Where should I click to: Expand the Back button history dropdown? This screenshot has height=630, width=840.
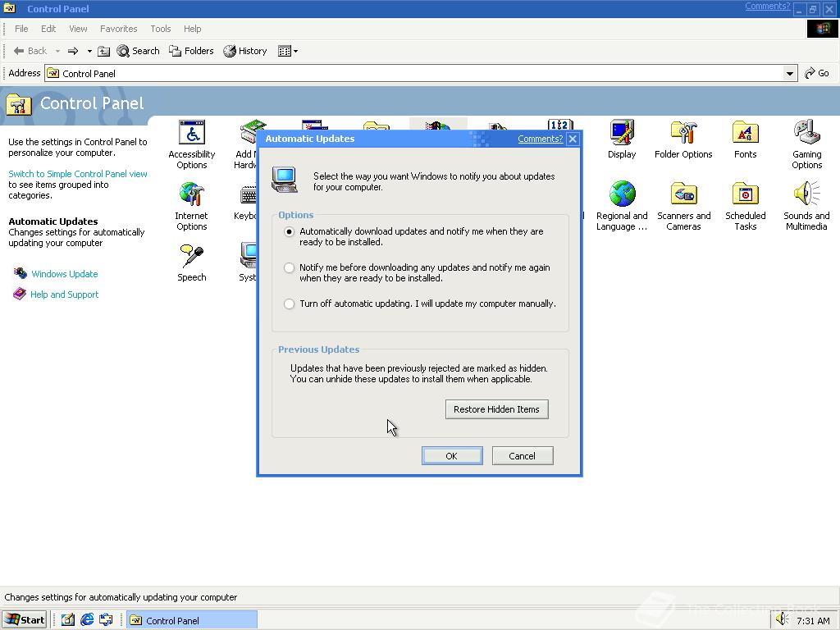[x=57, y=51]
